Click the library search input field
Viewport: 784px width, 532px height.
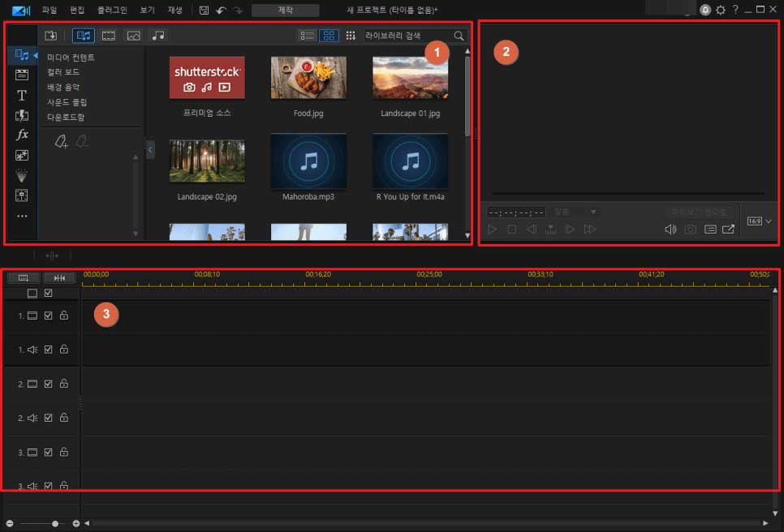point(407,36)
